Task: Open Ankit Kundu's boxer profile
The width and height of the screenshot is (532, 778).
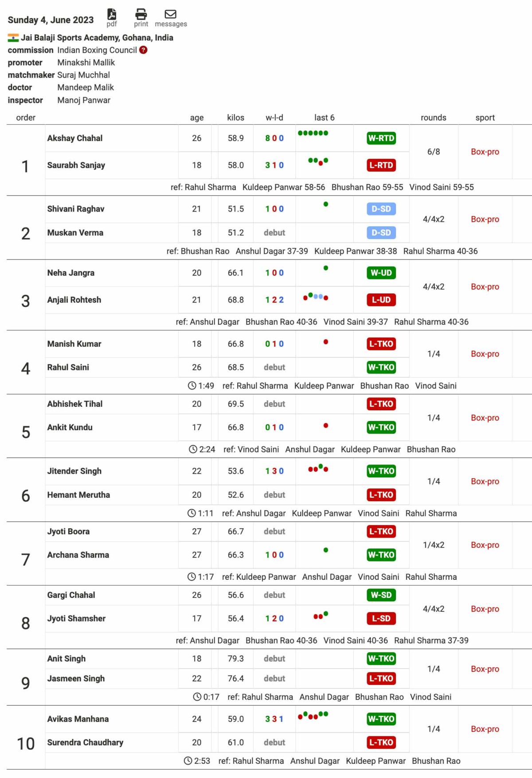Action: pyautogui.click(x=70, y=427)
